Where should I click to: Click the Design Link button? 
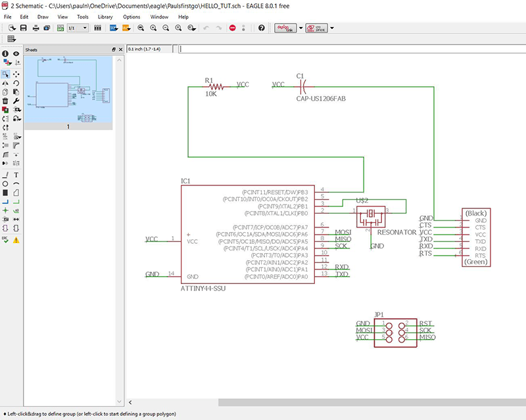coord(286,28)
